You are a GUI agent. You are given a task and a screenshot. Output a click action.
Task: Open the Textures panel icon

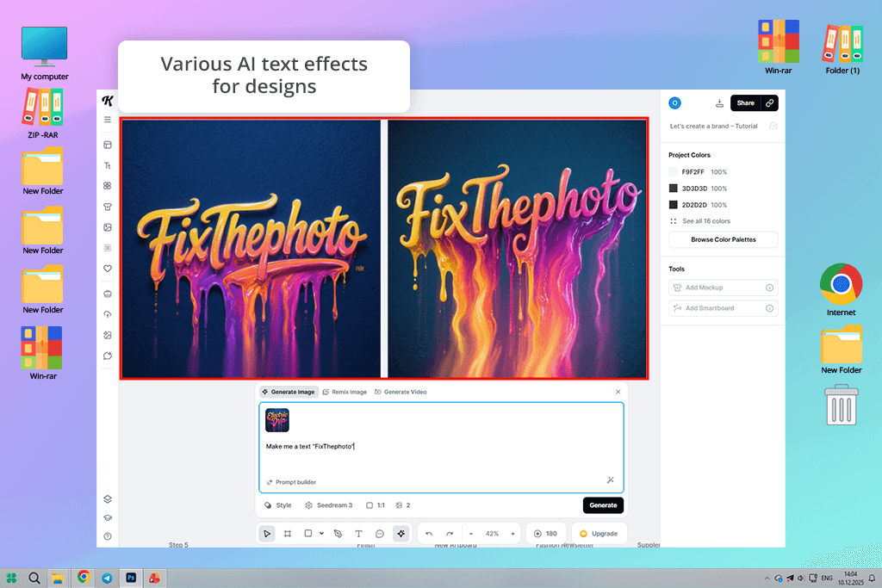[108, 248]
